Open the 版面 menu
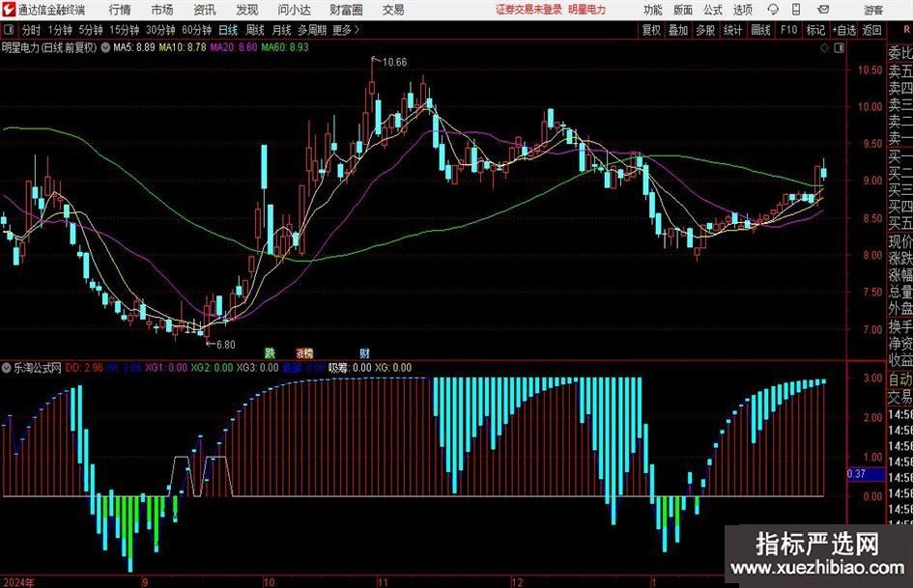 682,10
